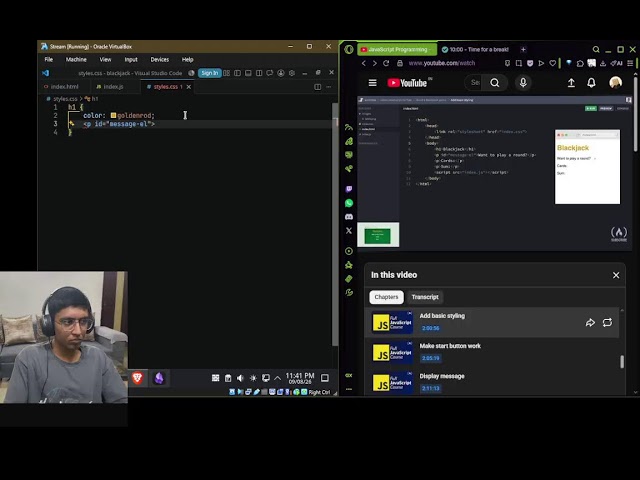Open chapter Display message
Image resolution: width=640 pixels, height=480 pixels.
click(491, 382)
